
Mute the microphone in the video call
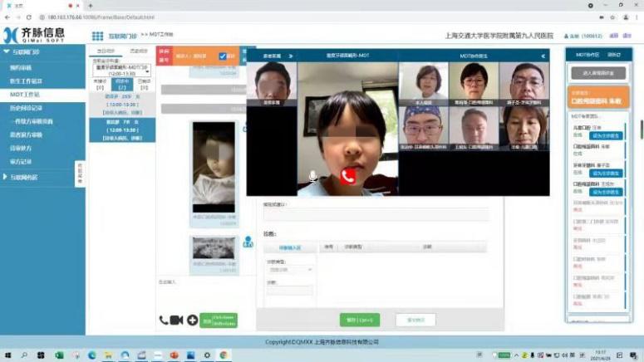point(313,176)
